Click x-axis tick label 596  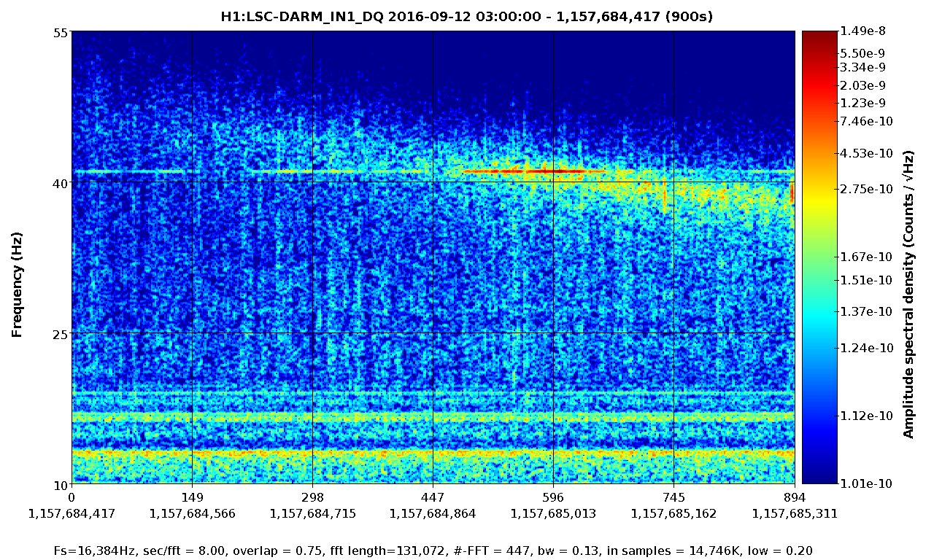coord(553,498)
